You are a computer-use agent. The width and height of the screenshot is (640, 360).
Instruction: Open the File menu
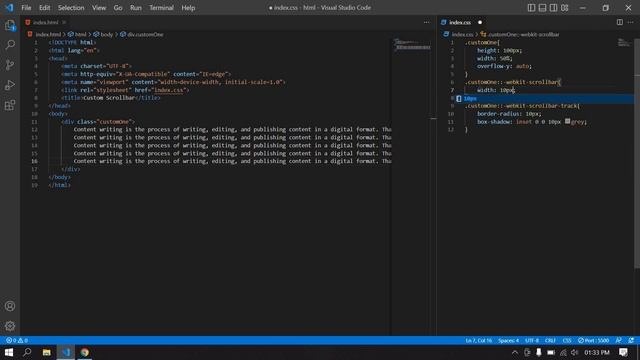26,8
